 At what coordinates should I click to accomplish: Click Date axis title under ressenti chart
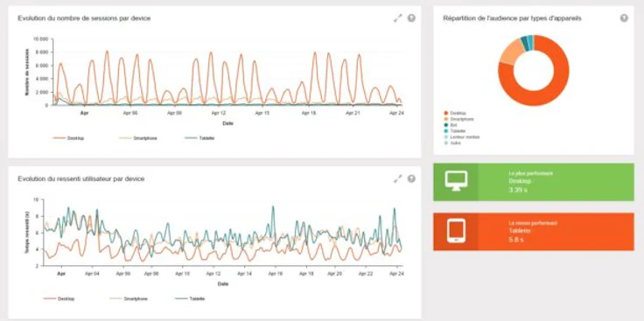coord(223,283)
